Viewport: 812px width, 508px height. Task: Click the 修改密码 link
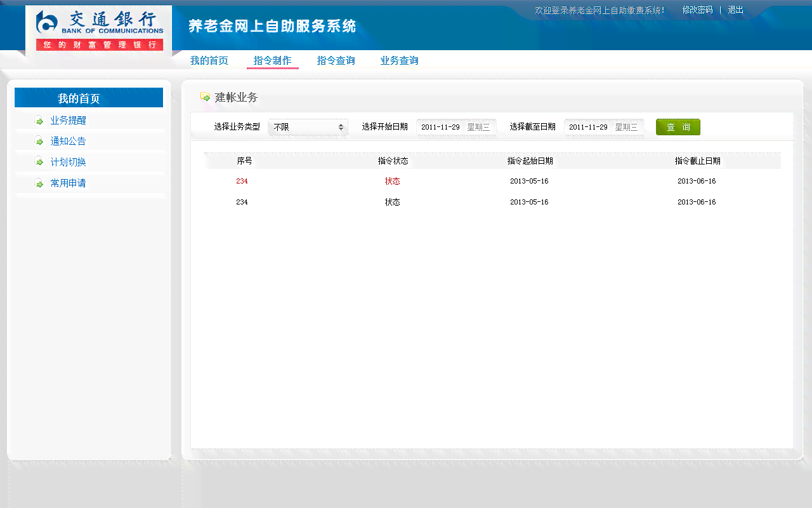click(697, 10)
